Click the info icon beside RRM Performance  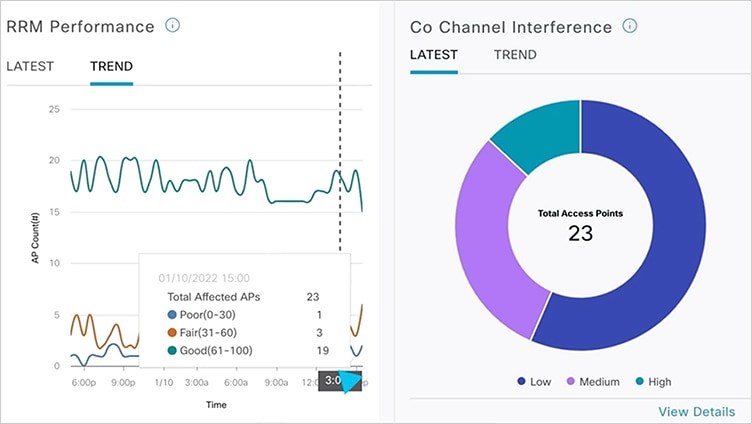point(172,25)
